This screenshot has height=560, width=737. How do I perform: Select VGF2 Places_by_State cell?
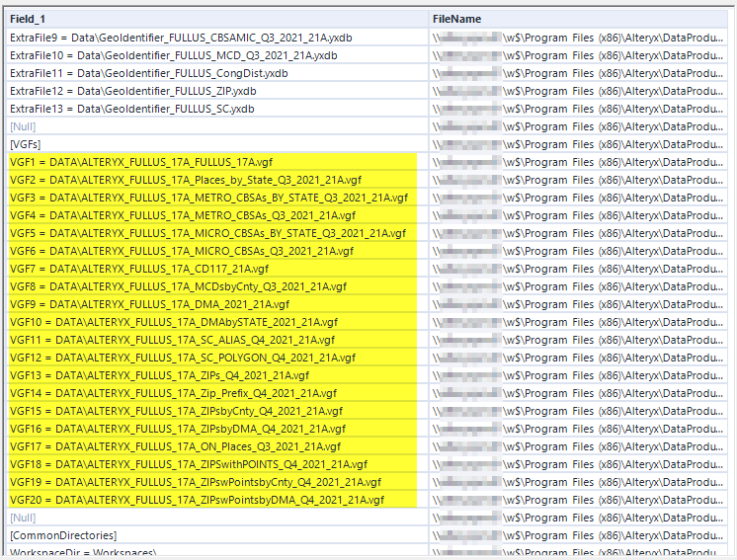pos(217,180)
